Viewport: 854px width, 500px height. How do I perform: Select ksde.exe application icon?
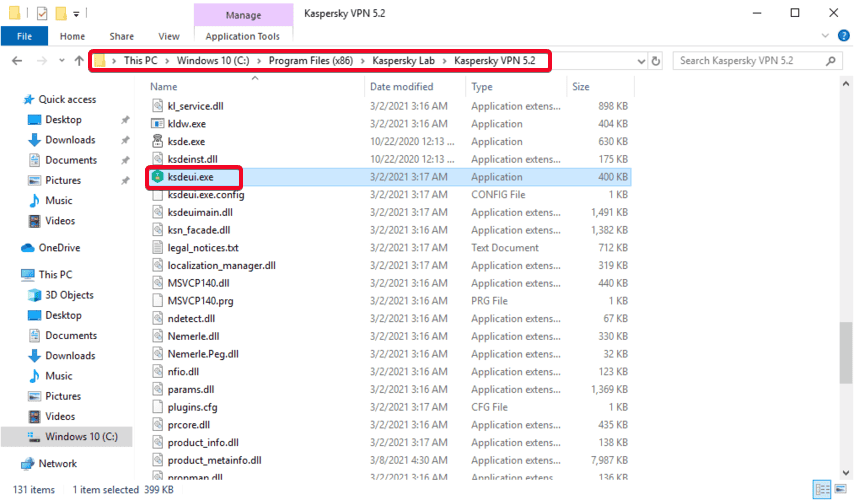[157, 141]
